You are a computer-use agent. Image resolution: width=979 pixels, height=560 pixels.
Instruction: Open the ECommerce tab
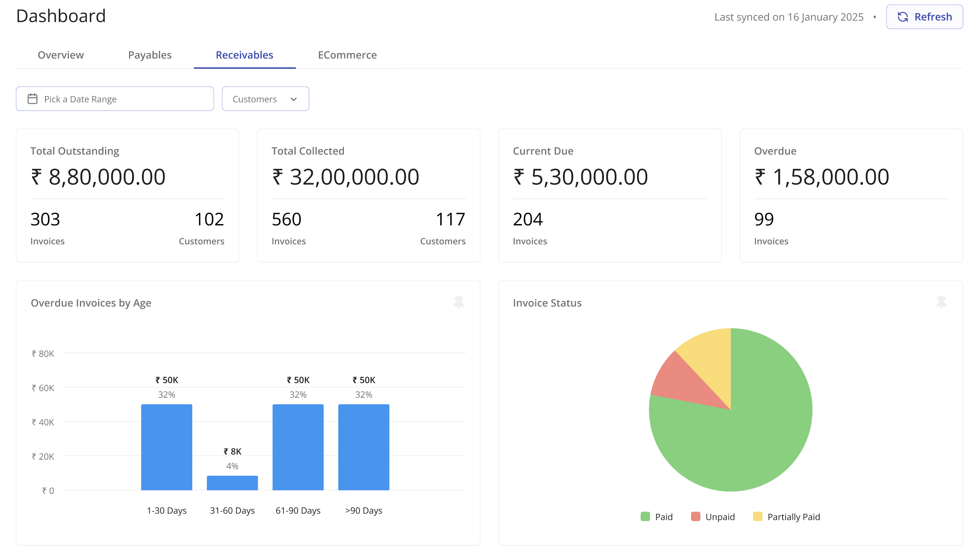click(x=347, y=55)
